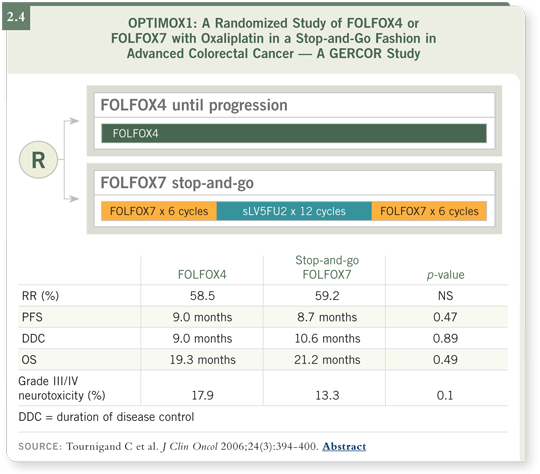Click arrow pointing to FOLFOX7 stop-and-go arm
Screen dimensions: 540x474
pos(72,198)
